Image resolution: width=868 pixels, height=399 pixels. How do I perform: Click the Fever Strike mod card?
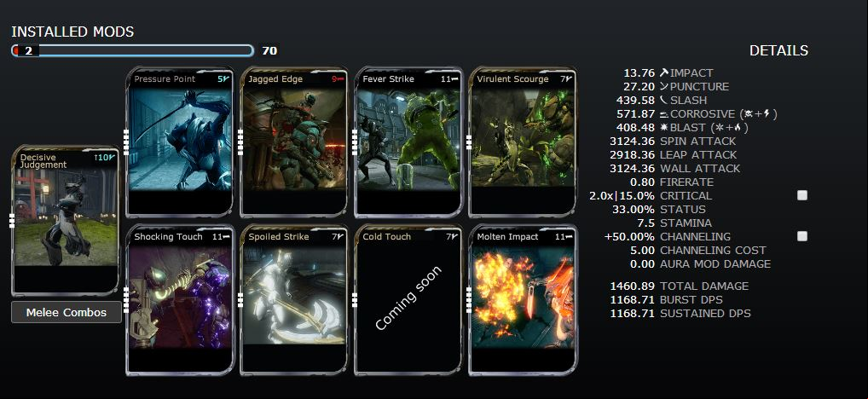click(x=408, y=142)
